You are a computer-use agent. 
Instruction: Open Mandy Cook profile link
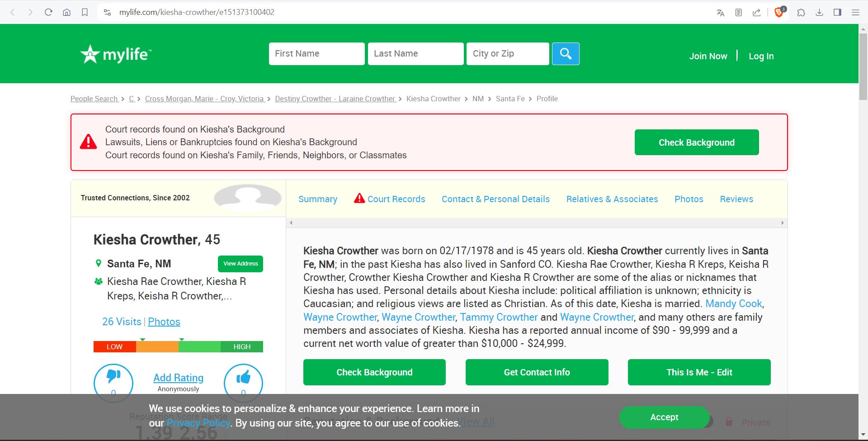pyautogui.click(x=734, y=303)
